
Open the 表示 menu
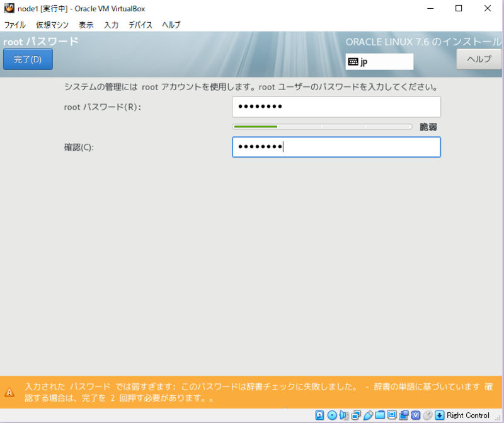(86, 25)
